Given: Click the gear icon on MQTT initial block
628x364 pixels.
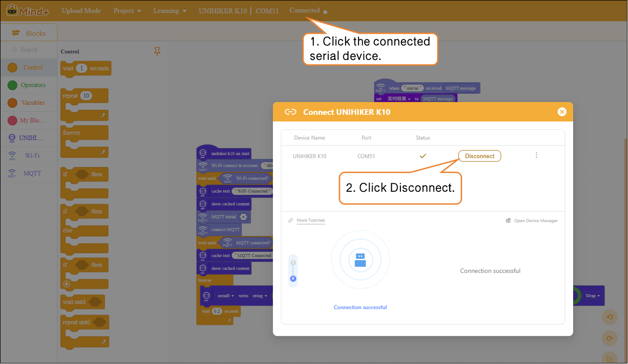Looking at the screenshot, I should (244, 217).
